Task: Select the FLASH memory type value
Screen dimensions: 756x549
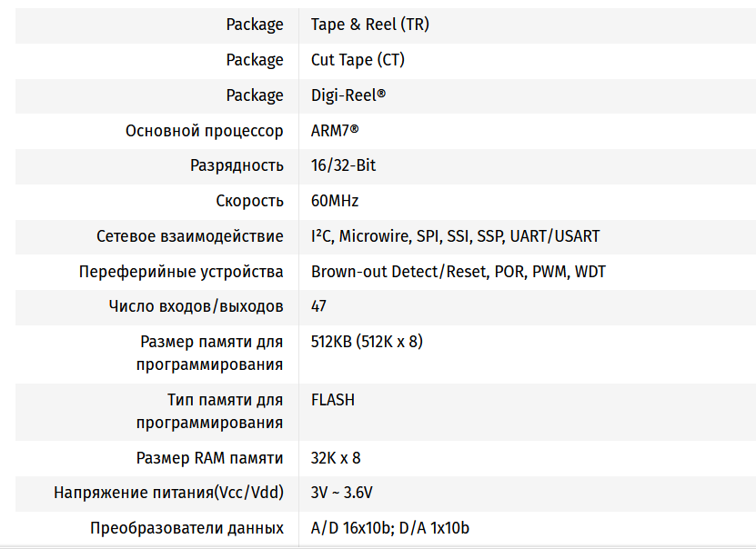Action: coord(333,400)
